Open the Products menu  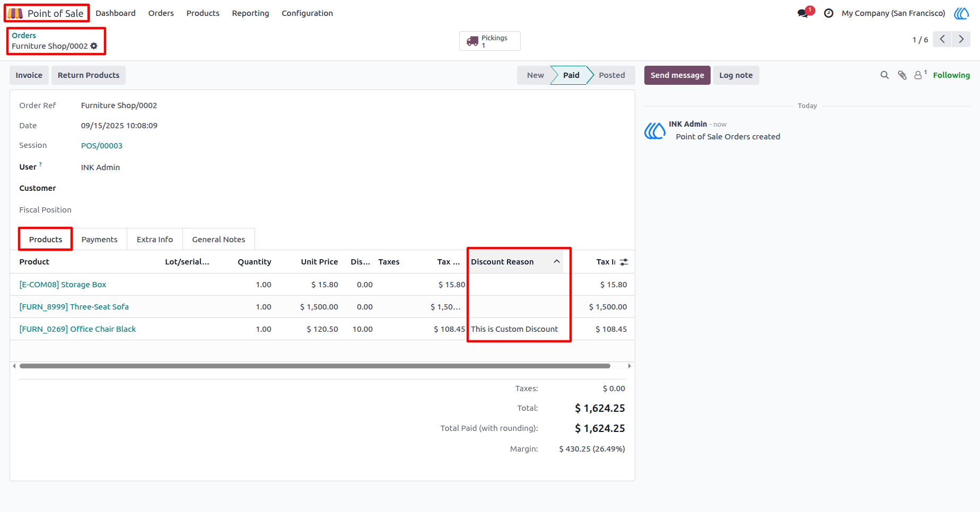(203, 13)
